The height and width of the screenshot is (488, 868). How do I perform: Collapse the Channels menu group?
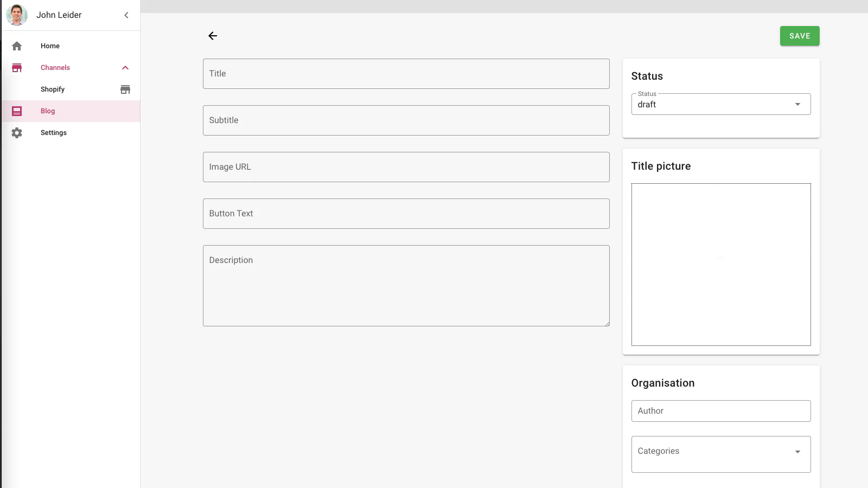(x=125, y=68)
